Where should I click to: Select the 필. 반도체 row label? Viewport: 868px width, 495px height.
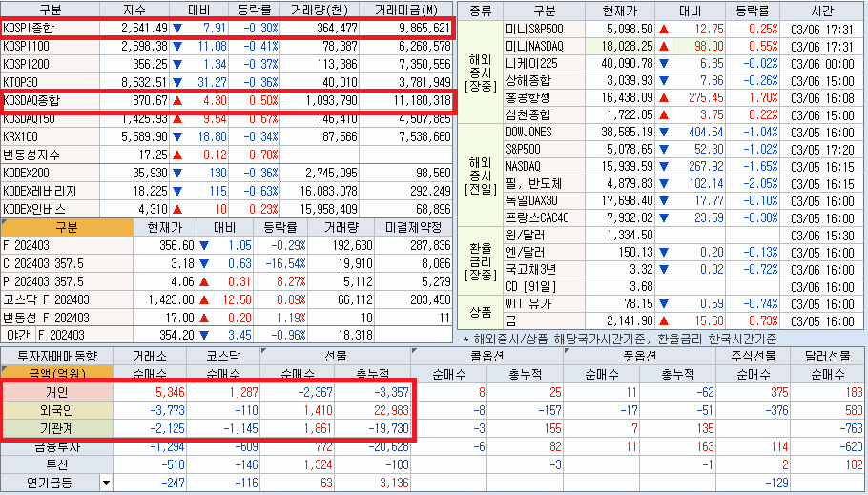533,184
